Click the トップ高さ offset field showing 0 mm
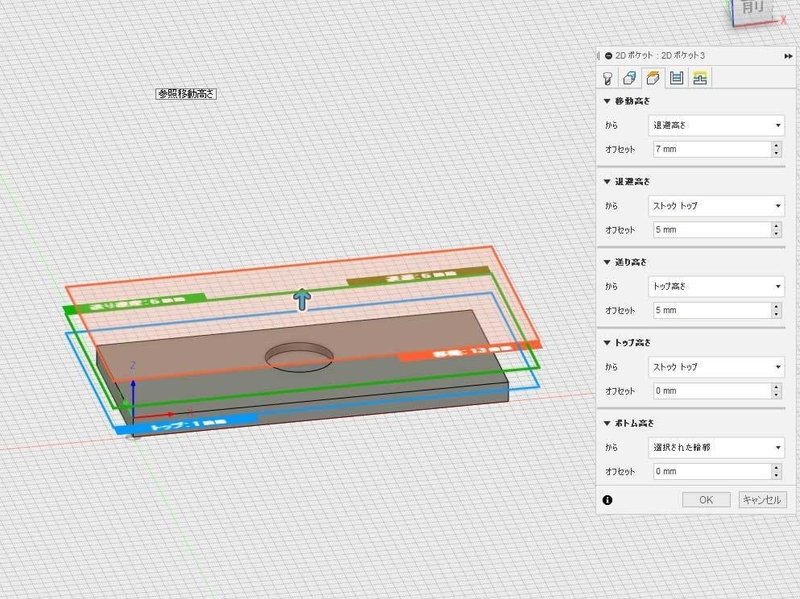Viewport: 800px width, 599px height. (x=712, y=391)
